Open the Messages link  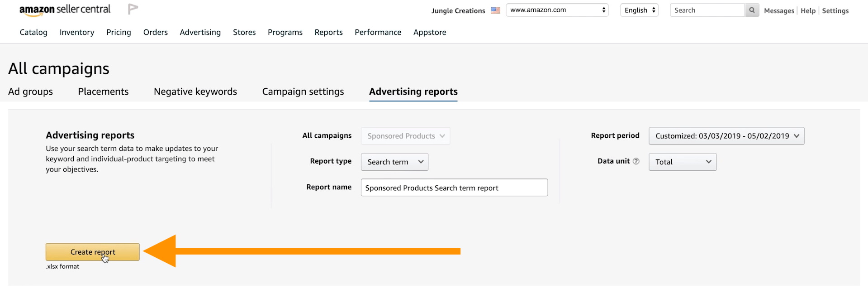click(x=778, y=11)
